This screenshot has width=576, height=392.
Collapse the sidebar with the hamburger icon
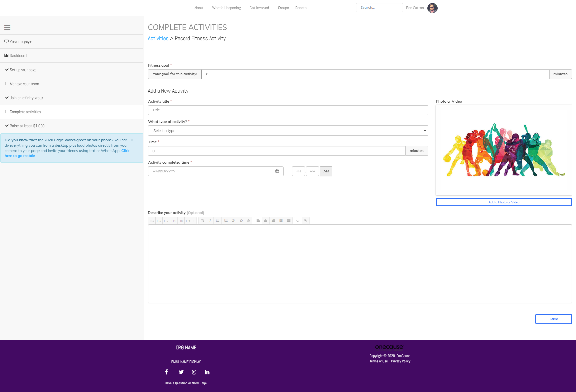point(7,28)
